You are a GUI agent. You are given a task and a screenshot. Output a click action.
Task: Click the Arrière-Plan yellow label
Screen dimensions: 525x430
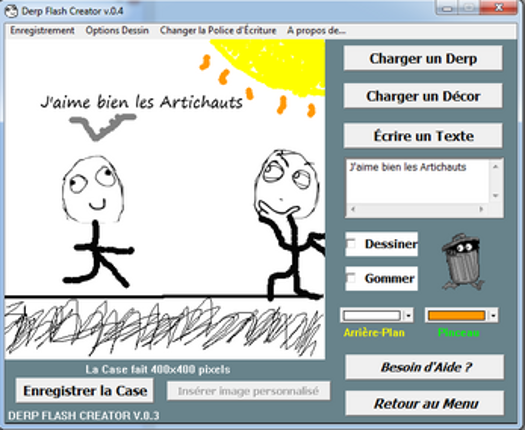coord(374,333)
